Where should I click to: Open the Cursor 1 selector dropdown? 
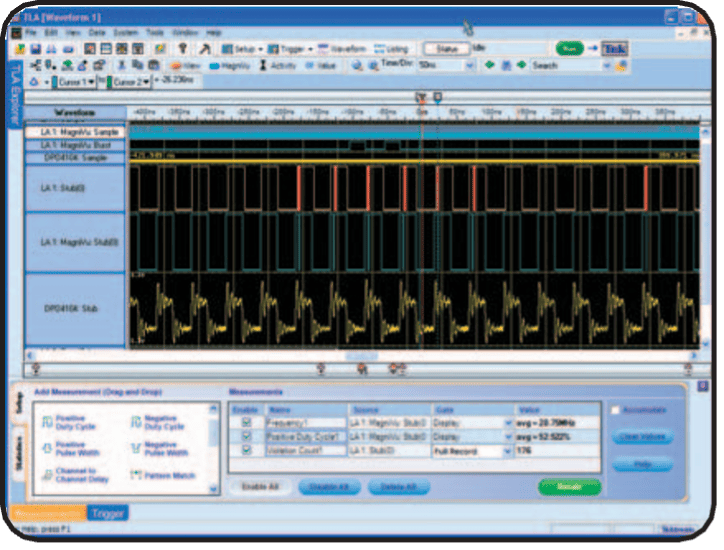click(93, 81)
